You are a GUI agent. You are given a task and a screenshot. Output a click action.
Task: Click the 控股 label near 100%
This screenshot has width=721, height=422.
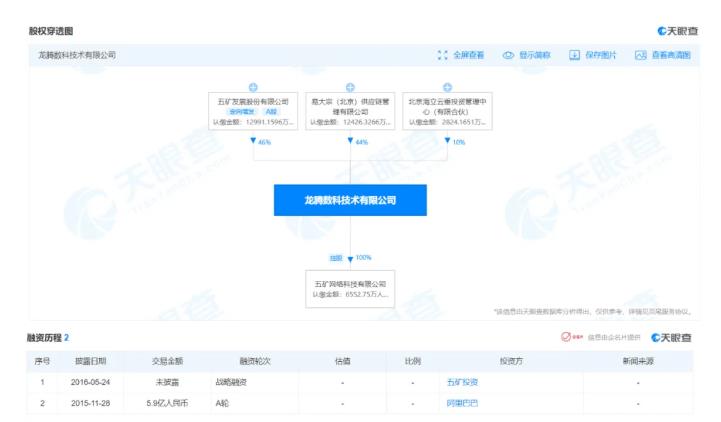337,257
